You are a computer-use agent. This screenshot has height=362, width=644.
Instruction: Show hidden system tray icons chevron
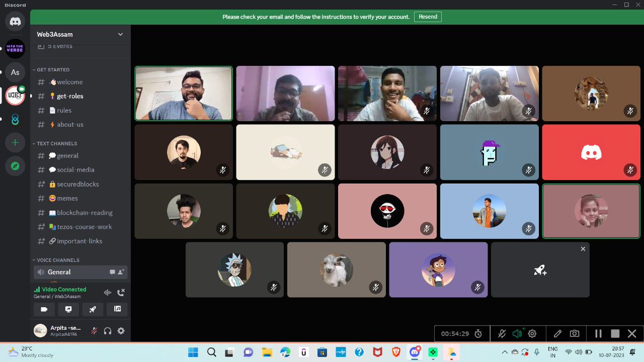(504, 352)
